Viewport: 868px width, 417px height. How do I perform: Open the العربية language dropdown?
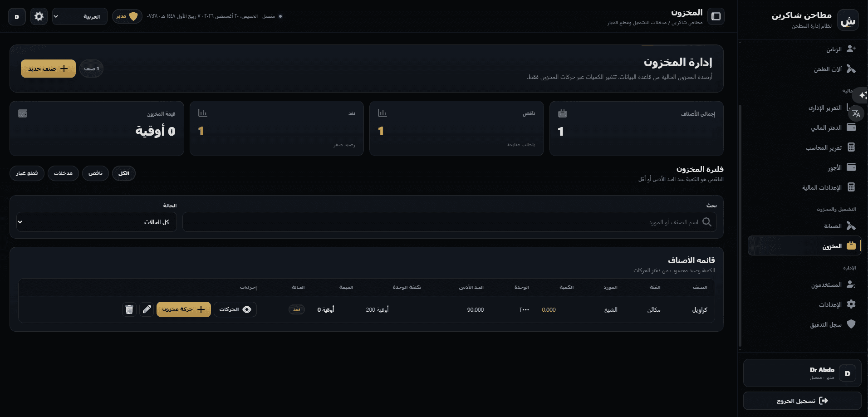tap(80, 17)
